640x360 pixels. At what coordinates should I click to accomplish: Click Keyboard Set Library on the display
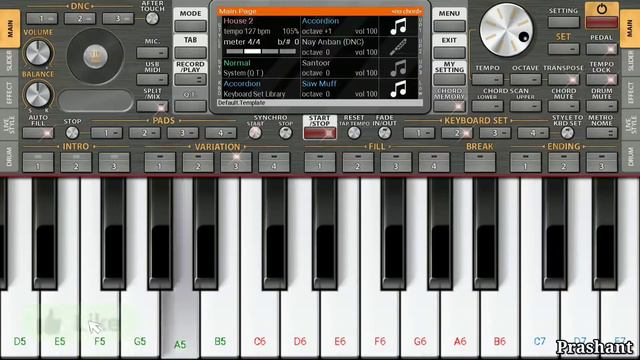coord(254,94)
